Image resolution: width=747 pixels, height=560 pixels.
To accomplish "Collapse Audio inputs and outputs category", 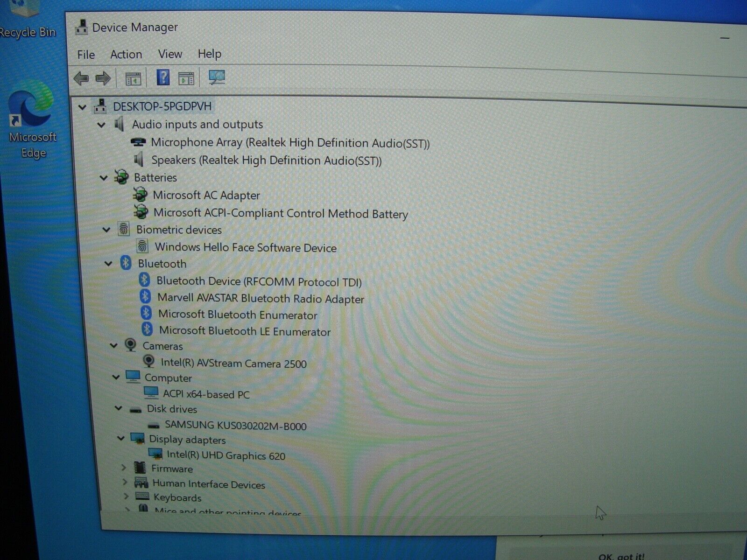I will 101,125.
